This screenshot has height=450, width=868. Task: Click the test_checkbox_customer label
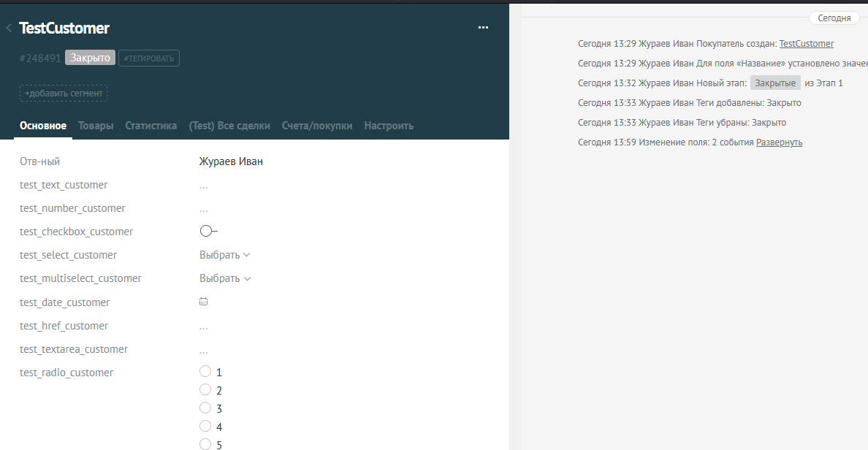coord(77,232)
